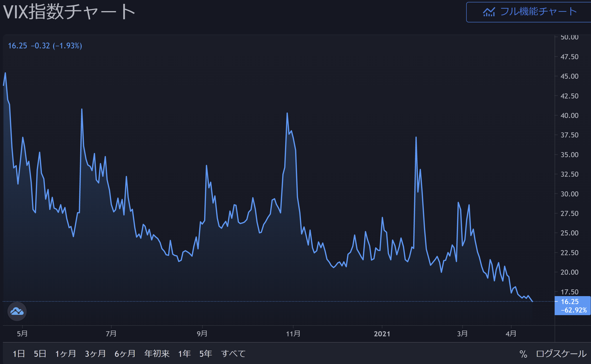
Task: Select the 1年 range
Action: click(x=185, y=354)
